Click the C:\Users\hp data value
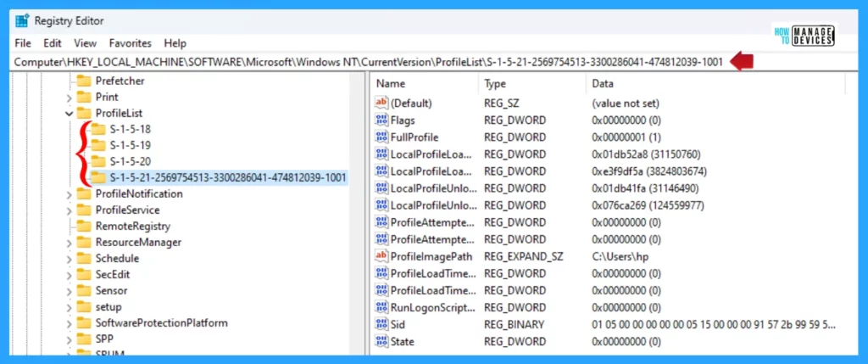Image resolution: width=868 pixels, height=364 pixels. [x=620, y=256]
